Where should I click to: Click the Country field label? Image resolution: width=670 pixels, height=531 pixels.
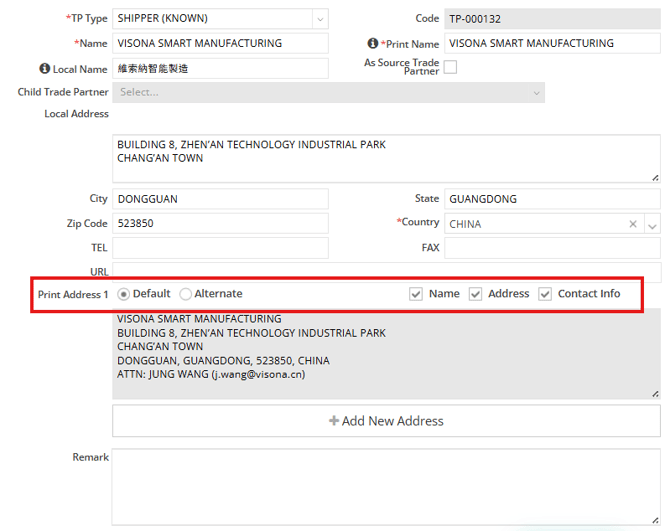pos(418,222)
